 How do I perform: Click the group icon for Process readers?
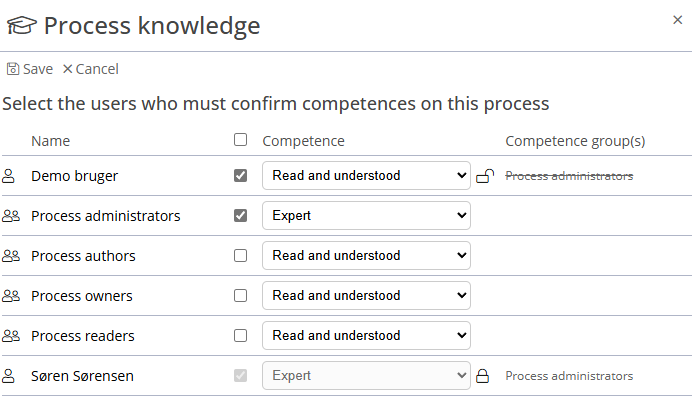pos(11,335)
